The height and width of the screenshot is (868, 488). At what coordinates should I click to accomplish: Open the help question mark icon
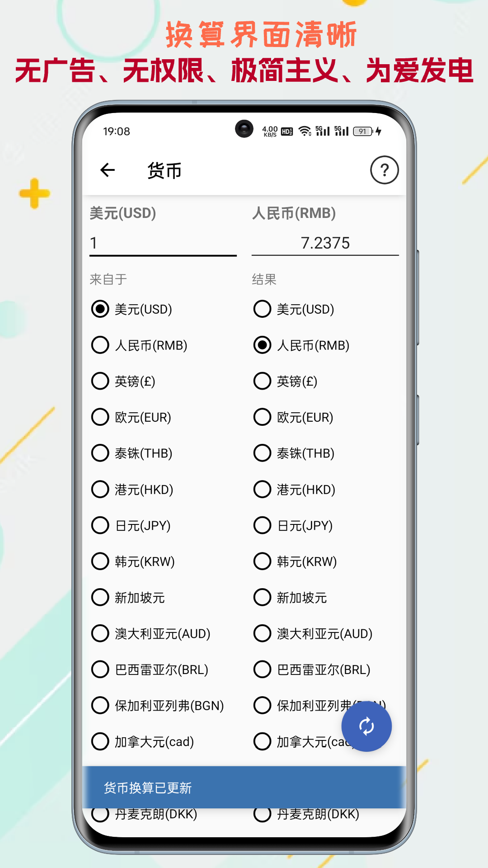(385, 170)
